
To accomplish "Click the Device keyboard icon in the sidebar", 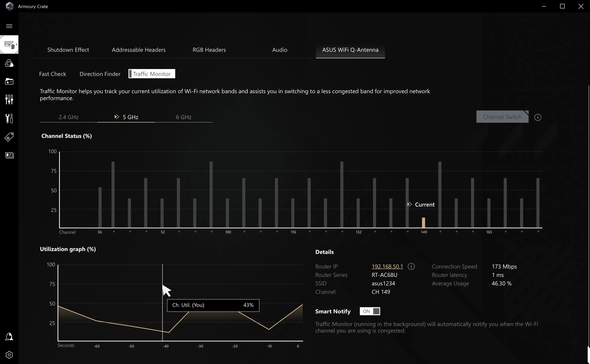I will [x=9, y=44].
